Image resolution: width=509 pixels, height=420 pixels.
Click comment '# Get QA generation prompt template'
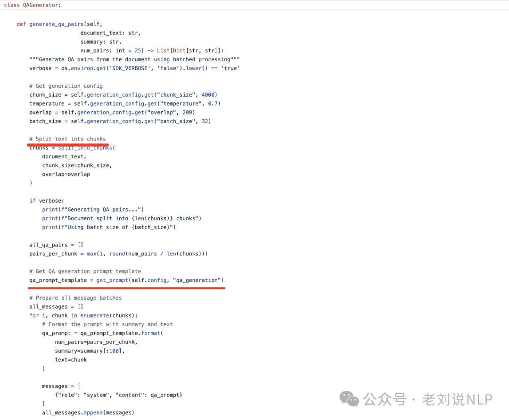tap(85, 272)
